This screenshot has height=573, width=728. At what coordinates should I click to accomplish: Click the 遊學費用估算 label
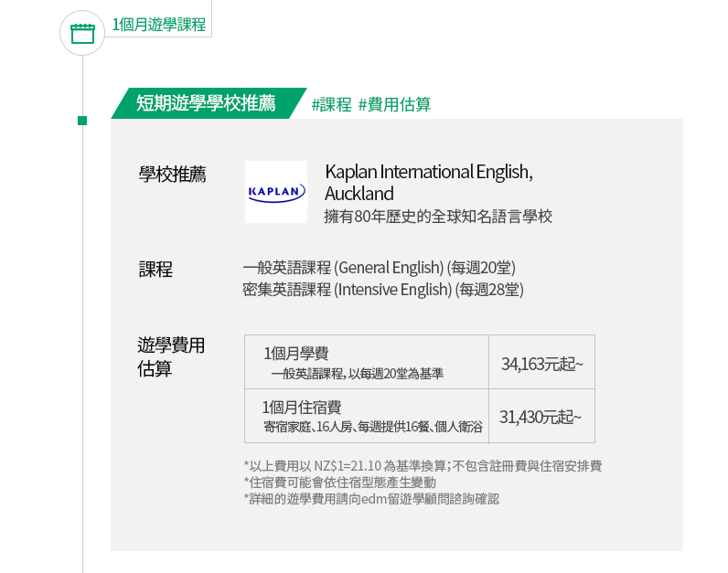coord(171,356)
